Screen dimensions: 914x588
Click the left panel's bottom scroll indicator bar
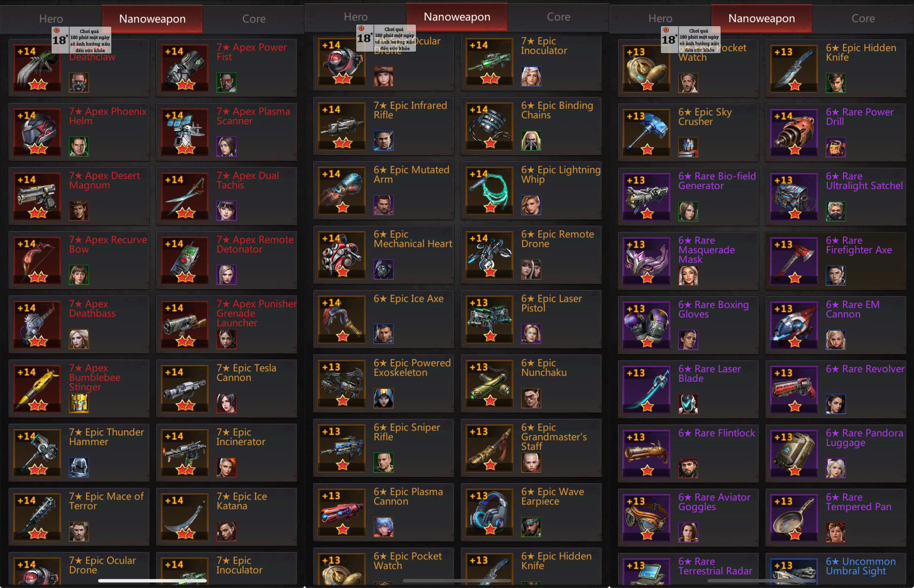[152, 581]
